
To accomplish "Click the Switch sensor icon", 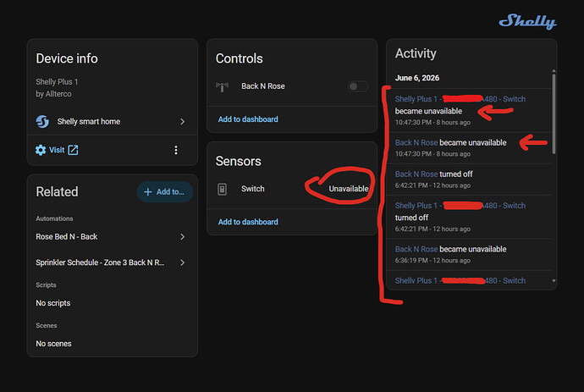I will [222, 190].
